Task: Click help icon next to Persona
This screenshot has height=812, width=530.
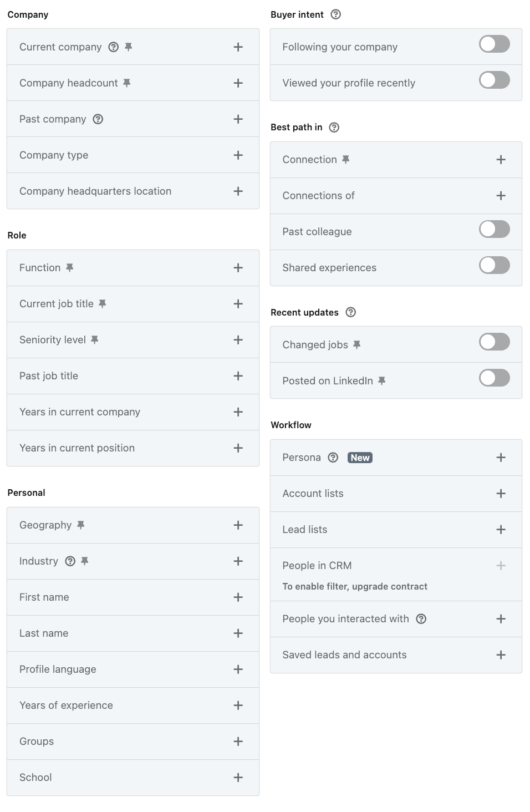Action: [x=333, y=458]
